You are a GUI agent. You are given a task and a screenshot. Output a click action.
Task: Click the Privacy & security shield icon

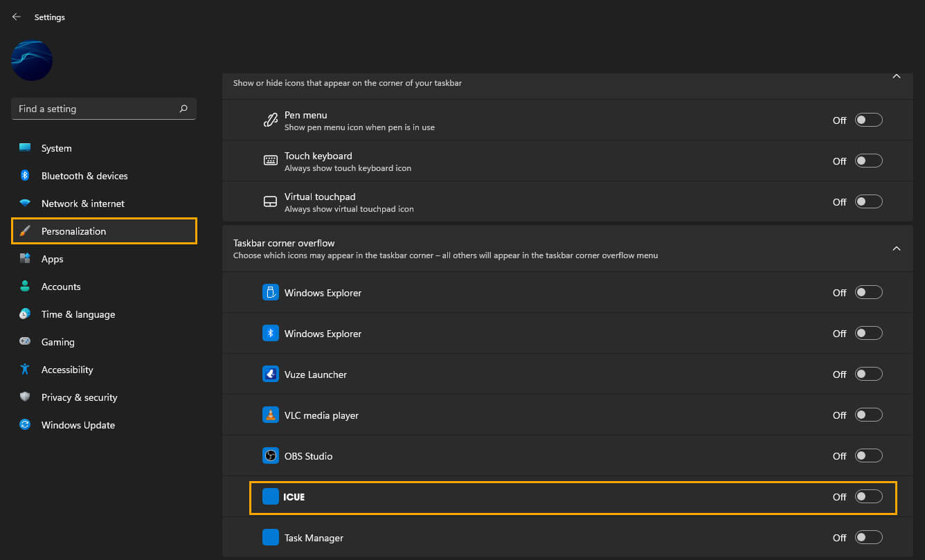tap(25, 397)
